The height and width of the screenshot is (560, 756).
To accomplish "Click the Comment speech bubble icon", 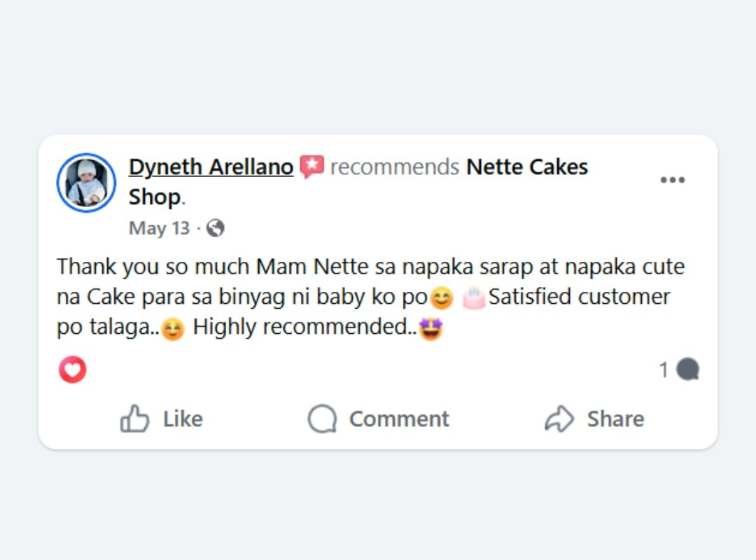I will (322, 419).
